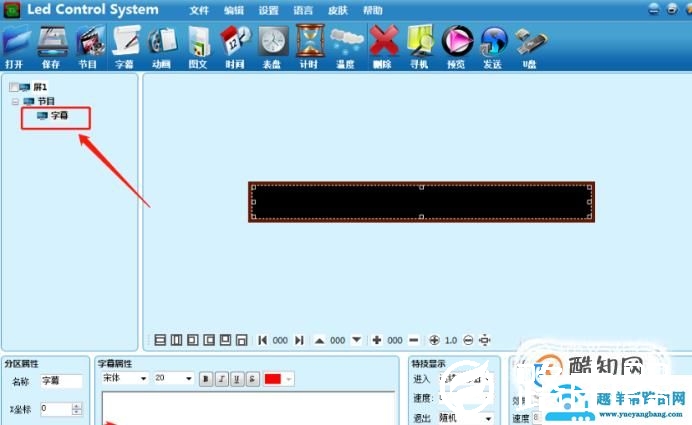Click the 保存 (Save) toolbar icon
This screenshot has height=425, width=692.
click(51, 45)
